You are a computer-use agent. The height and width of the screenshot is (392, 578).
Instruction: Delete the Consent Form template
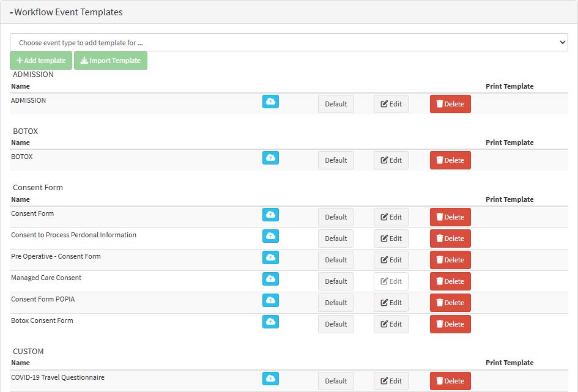pyautogui.click(x=450, y=217)
